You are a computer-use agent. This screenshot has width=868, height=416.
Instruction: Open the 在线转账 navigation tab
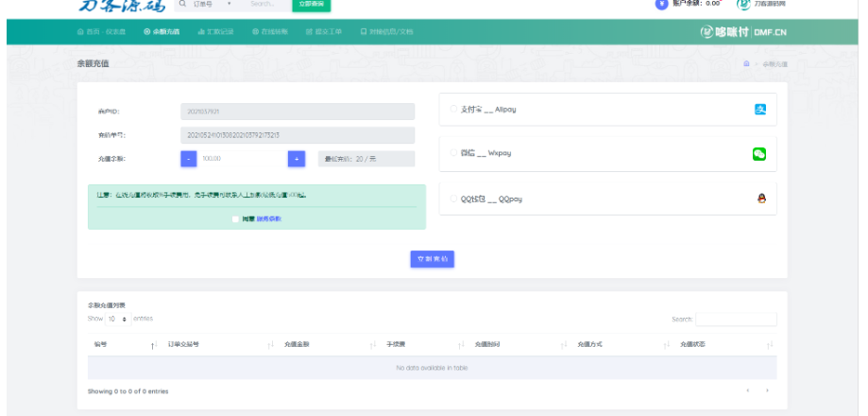point(269,32)
